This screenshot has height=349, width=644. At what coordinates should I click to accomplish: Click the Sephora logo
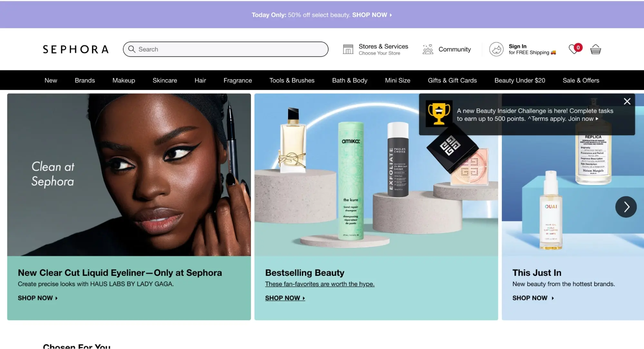(x=76, y=49)
